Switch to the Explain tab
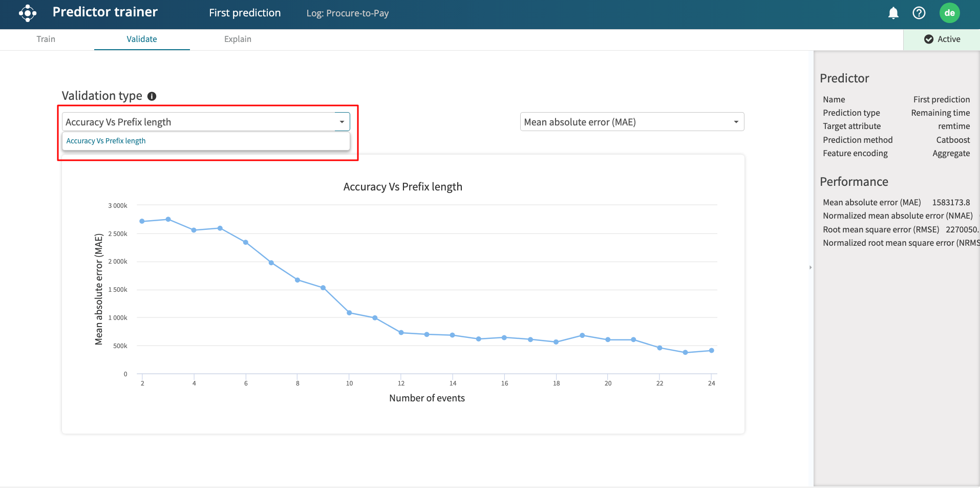Viewport: 980px width, 492px height. click(x=238, y=39)
